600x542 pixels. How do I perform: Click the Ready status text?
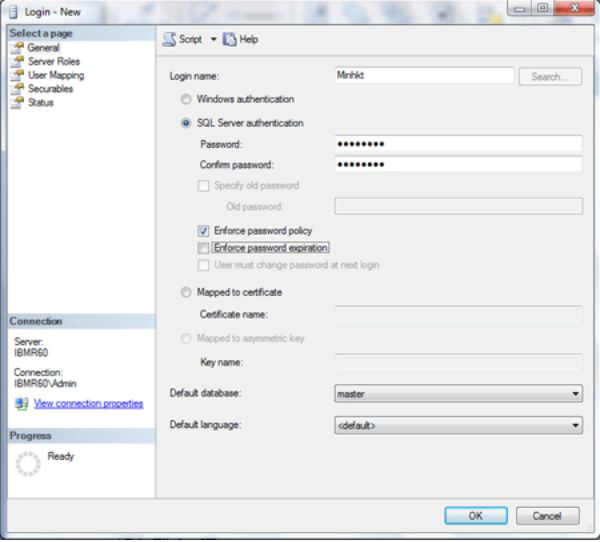[x=61, y=456]
